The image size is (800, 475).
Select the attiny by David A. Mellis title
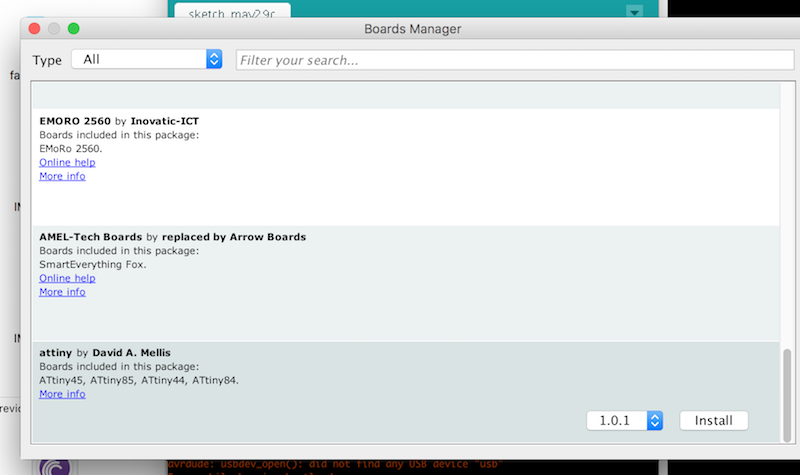click(105, 353)
